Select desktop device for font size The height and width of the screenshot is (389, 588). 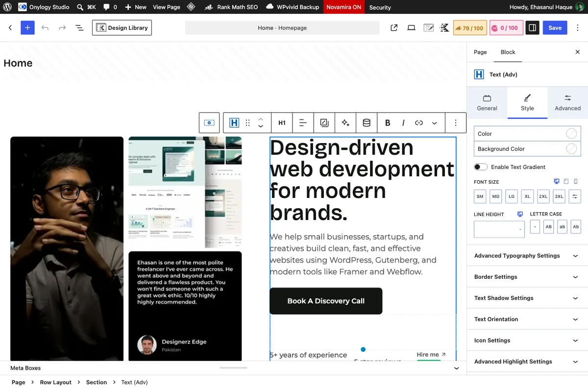click(557, 181)
